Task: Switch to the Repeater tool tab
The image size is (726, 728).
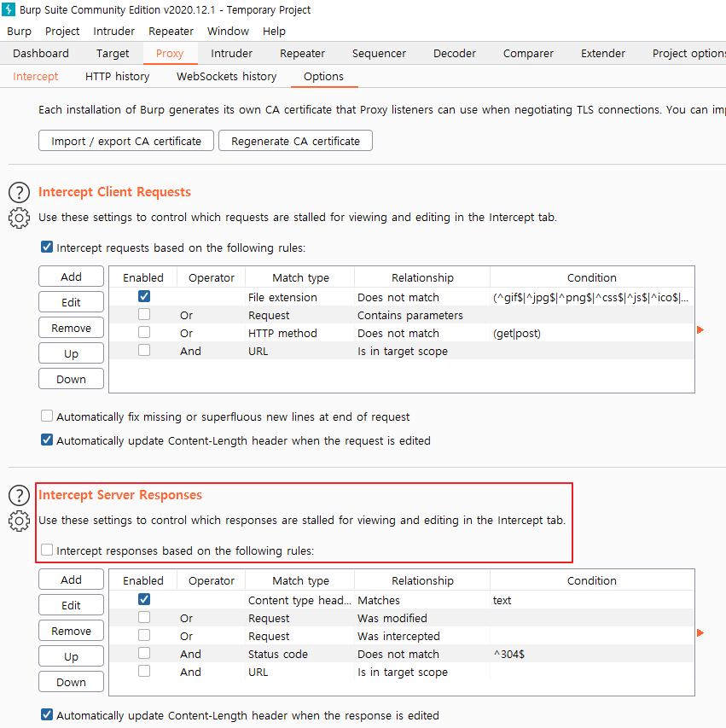Action: (x=302, y=54)
